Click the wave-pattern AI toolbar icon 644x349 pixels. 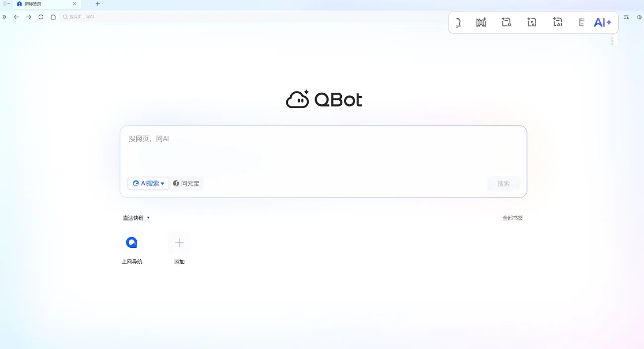point(481,22)
